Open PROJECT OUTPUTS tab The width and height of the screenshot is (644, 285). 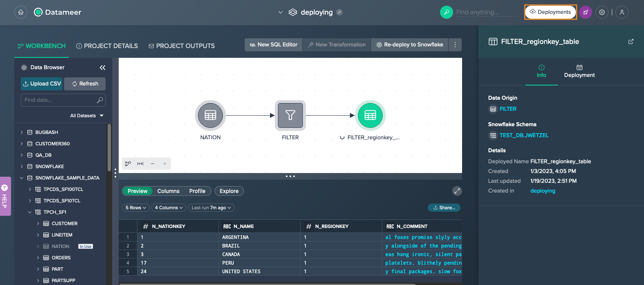point(181,46)
